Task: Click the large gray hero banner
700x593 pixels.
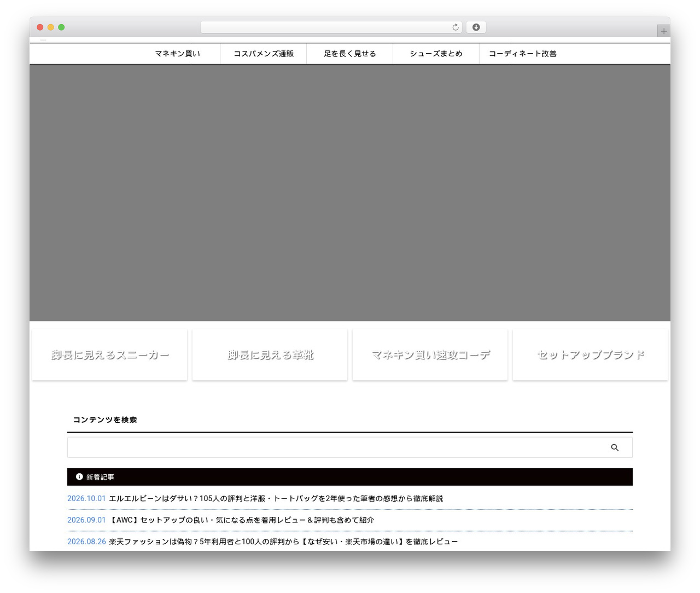Action: [x=350, y=193]
